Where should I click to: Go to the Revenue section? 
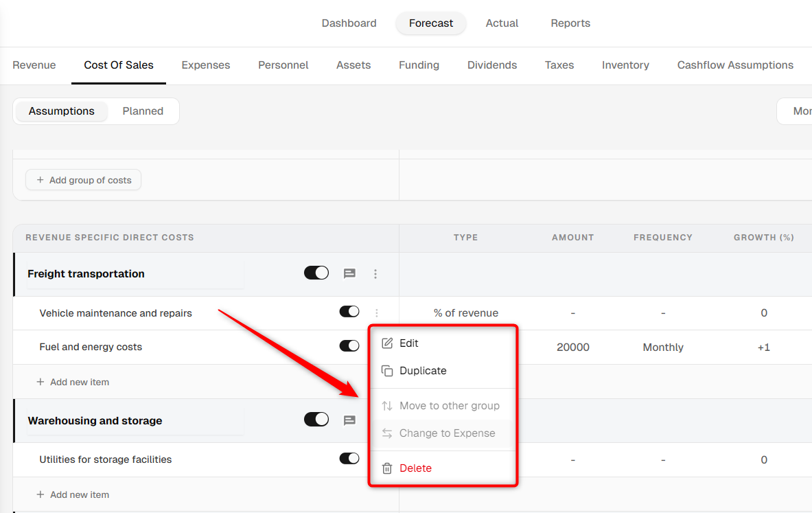[x=34, y=65]
